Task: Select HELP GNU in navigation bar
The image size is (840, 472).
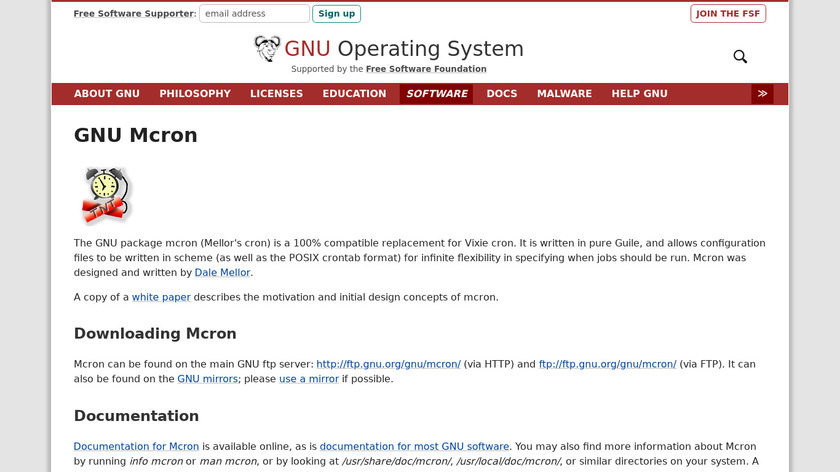Action: (x=639, y=94)
